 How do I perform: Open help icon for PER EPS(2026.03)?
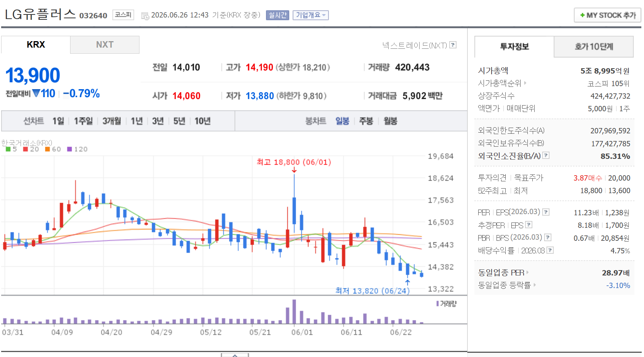coord(546,212)
